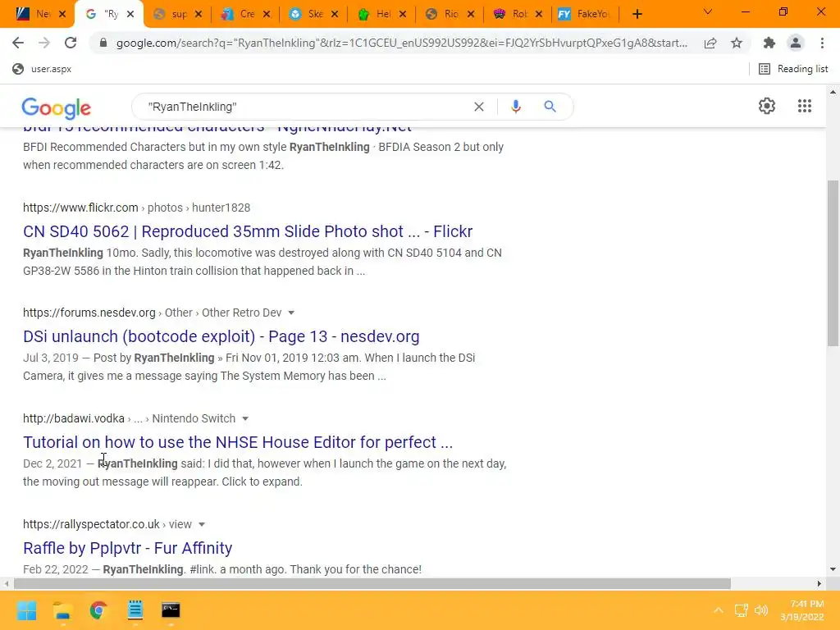
Task: Go forward to next page
Action: tap(44, 43)
